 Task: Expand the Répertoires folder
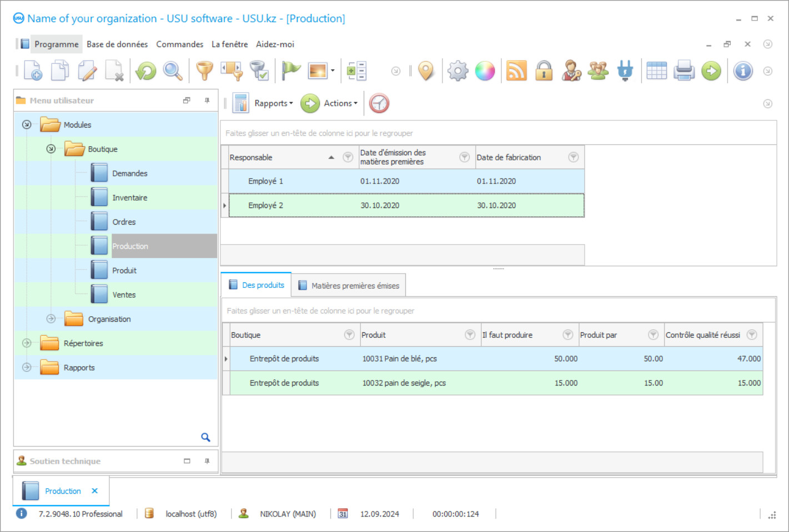pos(27,343)
